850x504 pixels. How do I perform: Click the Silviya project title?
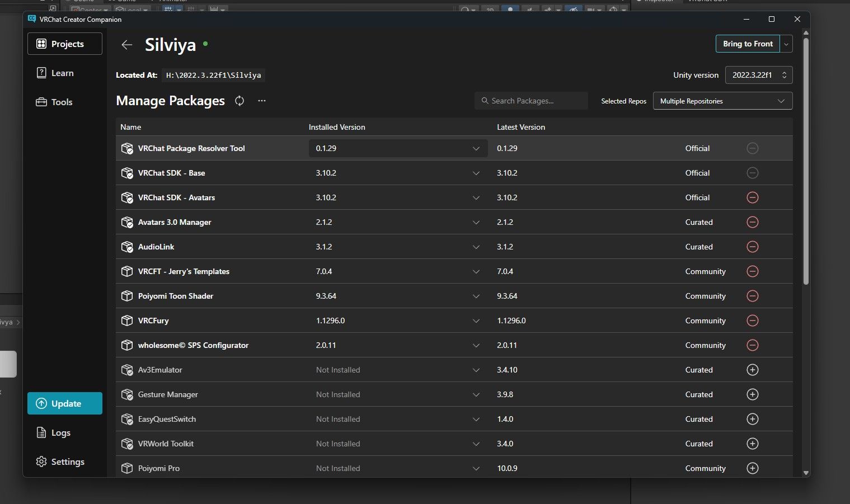pos(170,45)
